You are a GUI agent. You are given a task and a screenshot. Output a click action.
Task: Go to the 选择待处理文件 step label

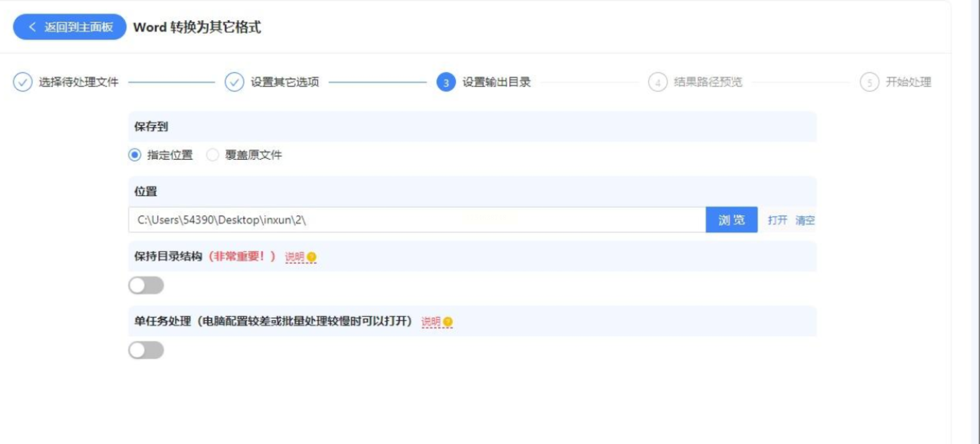click(79, 82)
